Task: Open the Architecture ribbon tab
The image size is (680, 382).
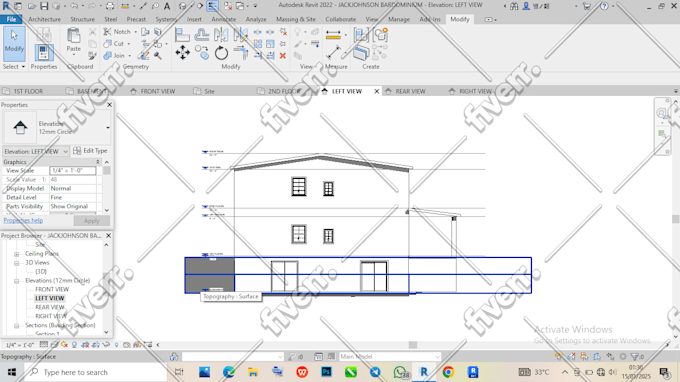Action: coord(44,20)
